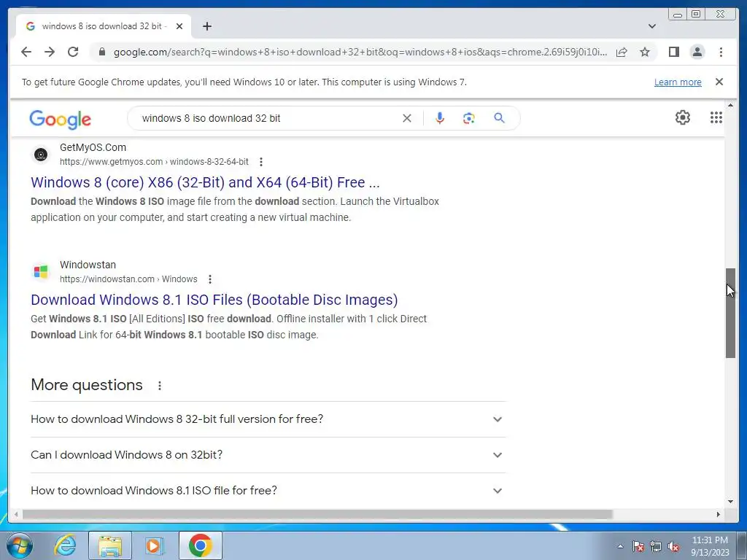Click the windowstan.com URL breadcrumb
747x560 pixels.
click(x=128, y=279)
